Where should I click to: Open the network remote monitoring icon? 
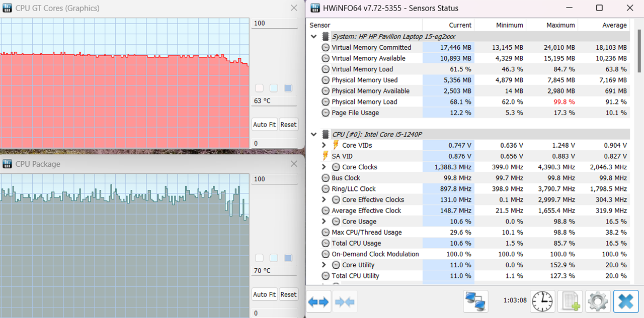[x=475, y=301]
